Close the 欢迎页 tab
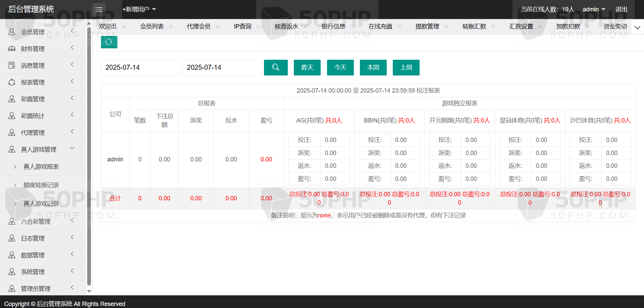Screen dimensions: 644x308 tap(124, 27)
